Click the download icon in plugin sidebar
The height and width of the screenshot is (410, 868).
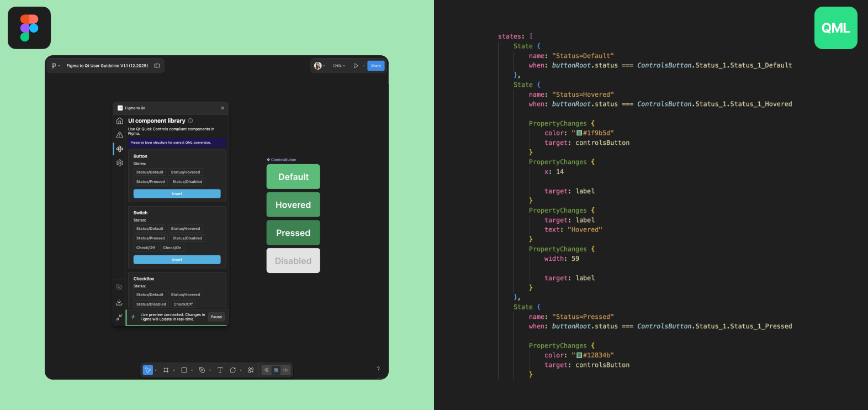coord(119,302)
